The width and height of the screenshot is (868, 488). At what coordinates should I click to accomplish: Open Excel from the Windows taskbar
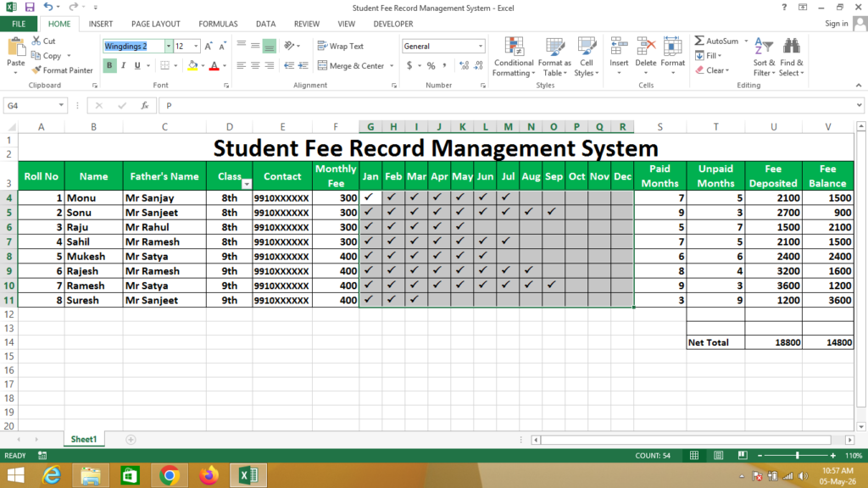[248, 475]
